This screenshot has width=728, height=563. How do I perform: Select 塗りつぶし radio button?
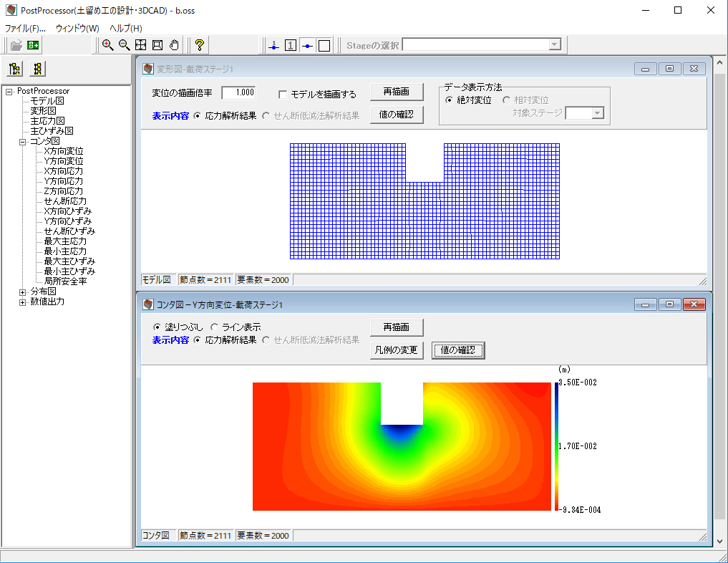[157, 327]
